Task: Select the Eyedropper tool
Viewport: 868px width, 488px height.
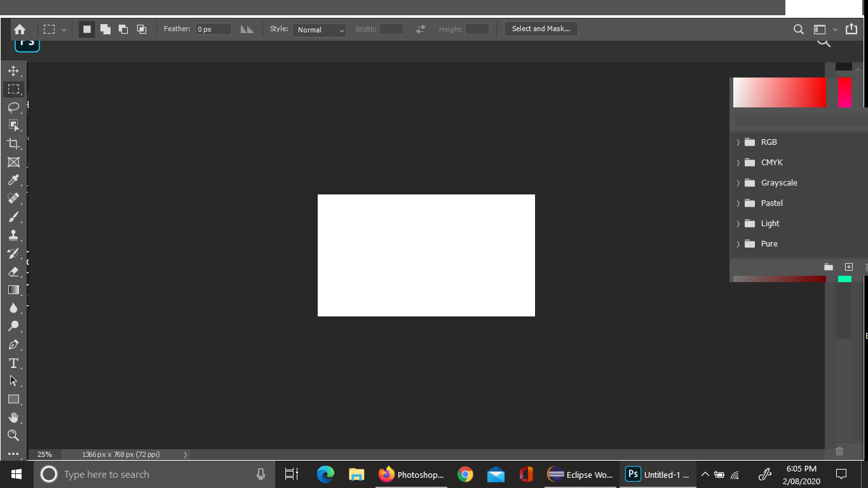Action: 13,180
